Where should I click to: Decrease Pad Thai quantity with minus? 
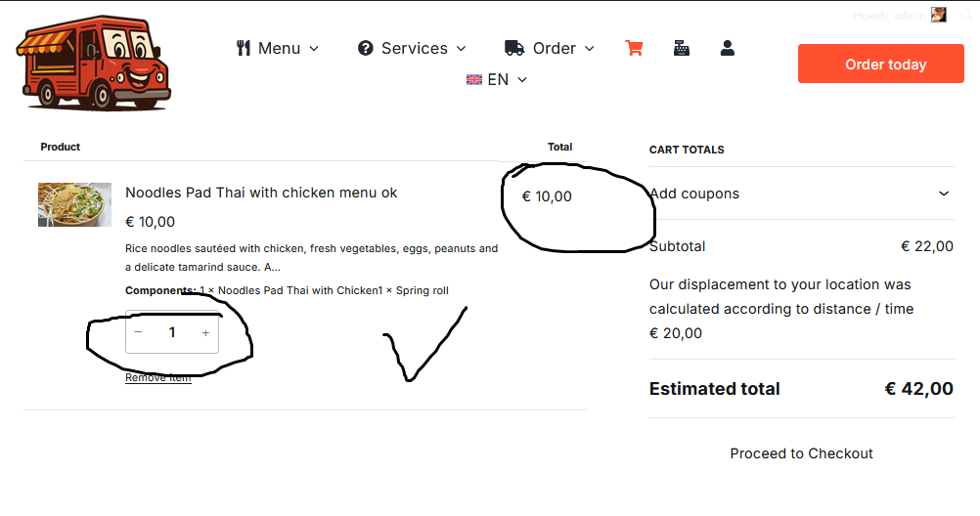[x=139, y=333]
